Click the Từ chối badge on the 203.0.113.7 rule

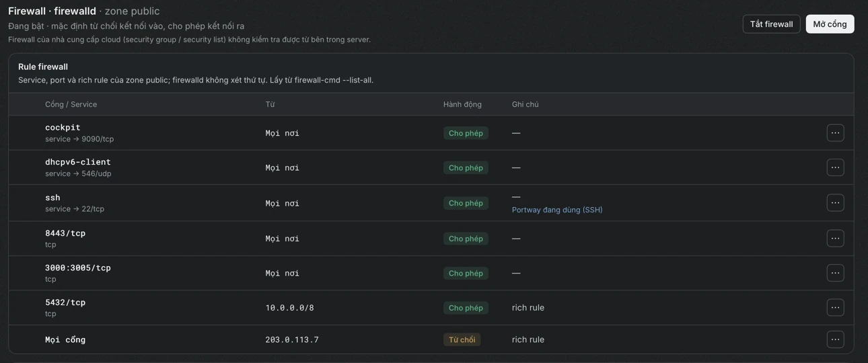tap(462, 339)
